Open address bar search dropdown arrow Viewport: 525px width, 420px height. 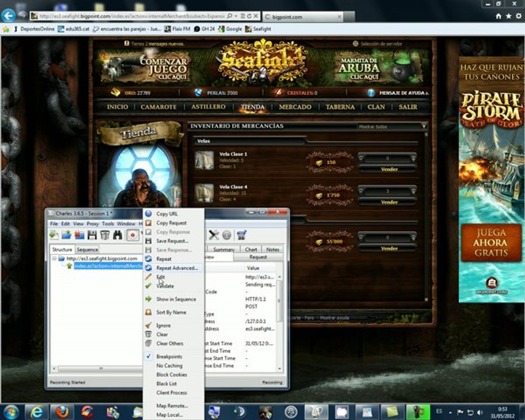[236, 16]
